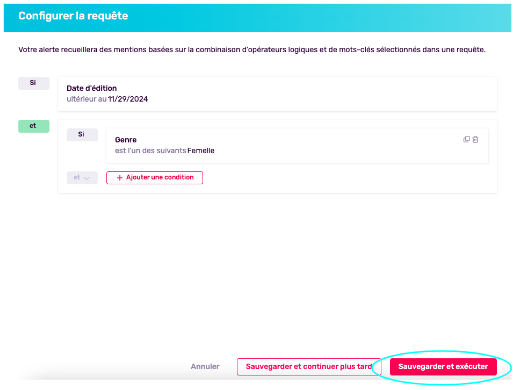The height and width of the screenshot is (390, 516).
Task: Open the Date d'édition condition card
Action: coord(277,94)
